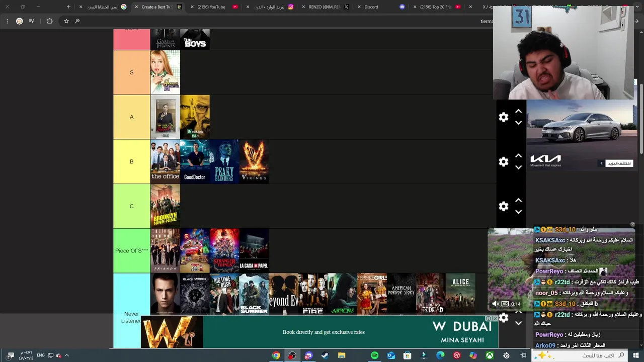Select the 2 Broke Girls poster
This screenshot has width=644, height=362.
(x=372, y=294)
